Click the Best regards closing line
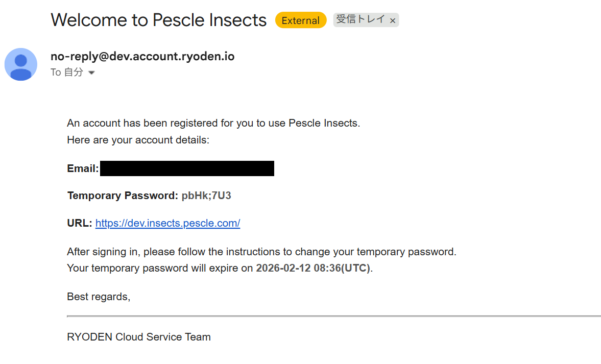601x364 pixels. [x=99, y=297]
